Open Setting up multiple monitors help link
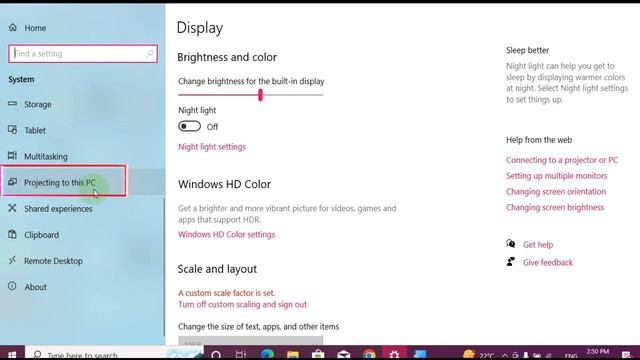This screenshot has height=360, width=640. pyautogui.click(x=557, y=176)
